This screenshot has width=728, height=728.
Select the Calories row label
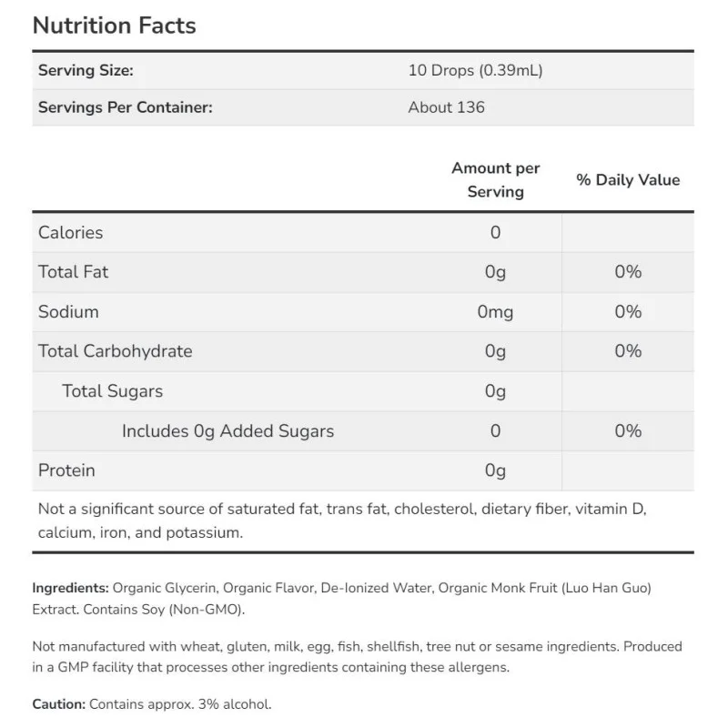(70, 232)
